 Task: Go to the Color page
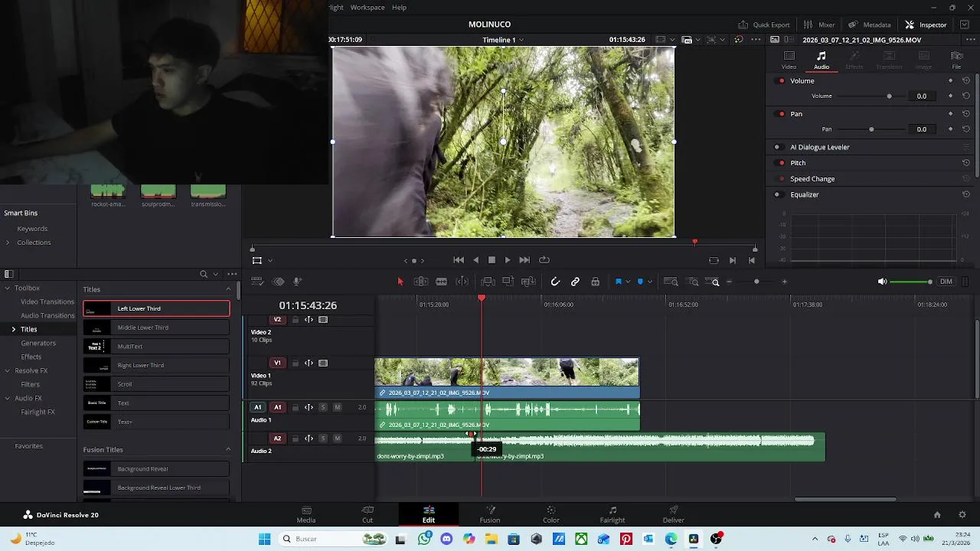[551, 514]
